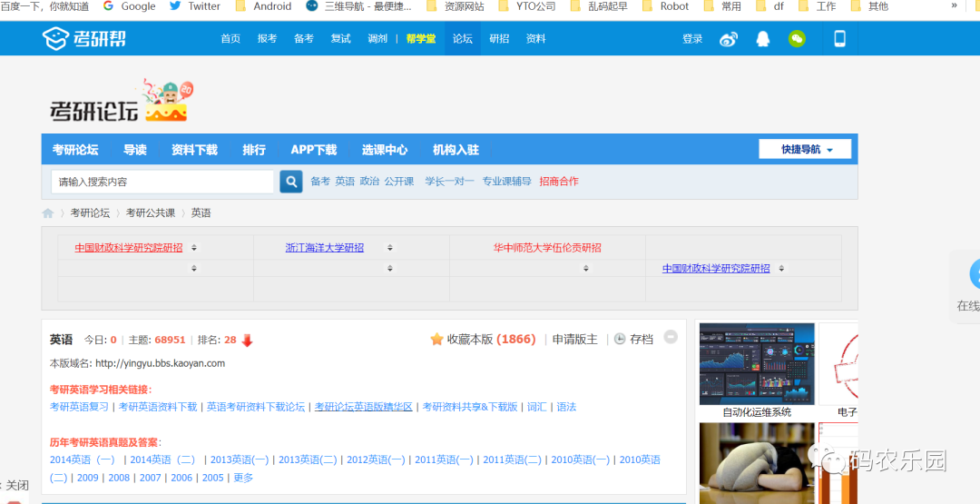
Task: Open the Robot bookmarks folder
Action: pyautogui.click(x=666, y=6)
